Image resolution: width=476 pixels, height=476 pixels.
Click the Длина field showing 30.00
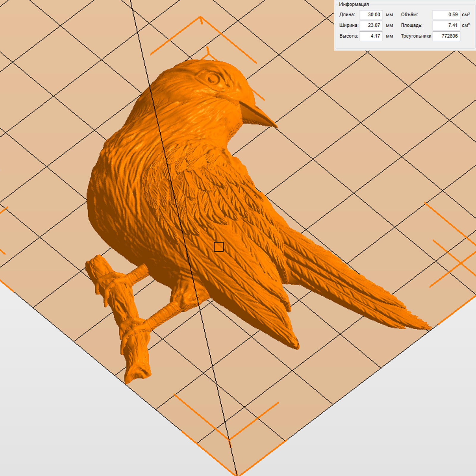point(371,15)
